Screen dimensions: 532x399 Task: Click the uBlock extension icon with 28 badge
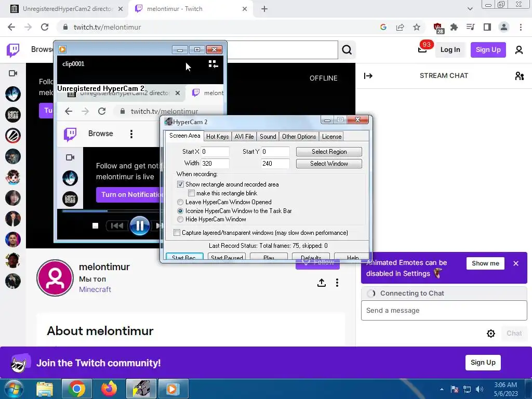click(x=438, y=28)
